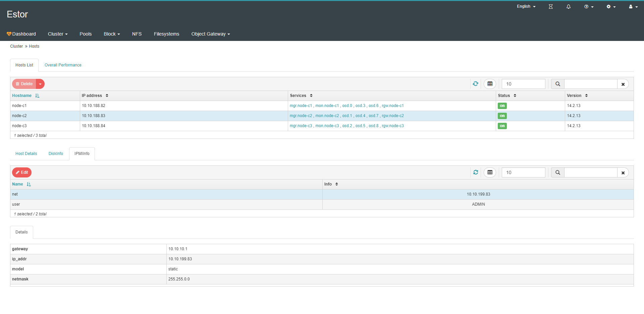Click the Edit button

click(x=22, y=172)
